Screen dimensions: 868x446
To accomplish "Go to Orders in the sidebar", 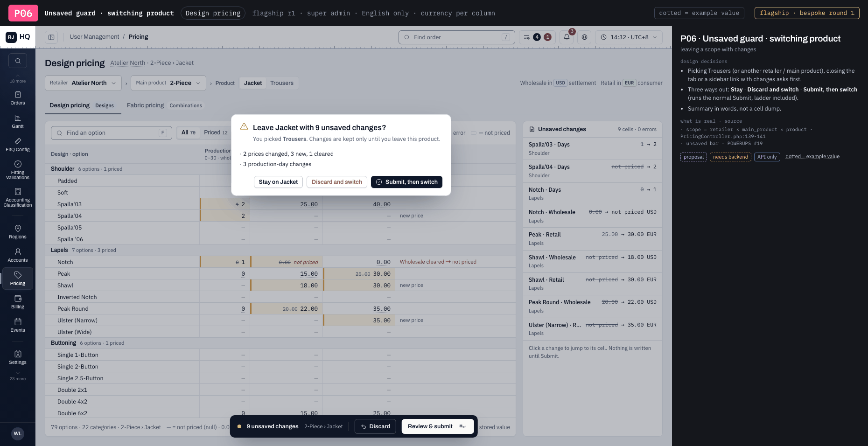I will (18, 98).
